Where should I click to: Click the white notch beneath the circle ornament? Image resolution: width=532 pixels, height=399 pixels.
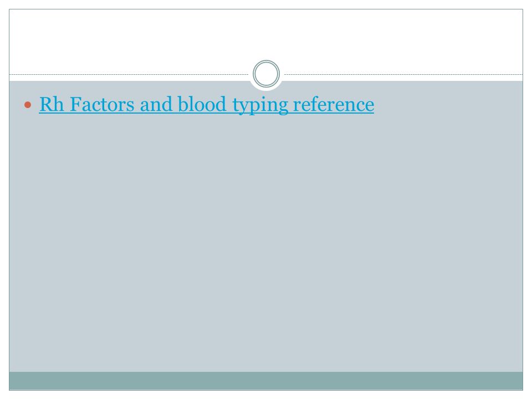pos(267,88)
